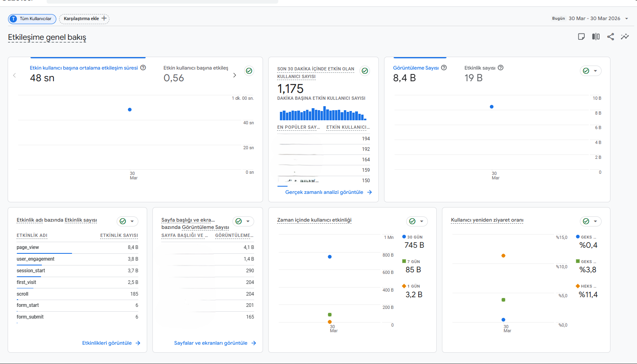Click help icon beside Görüntüleme Sayısı
The image size is (637, 364).
point(444,68)
